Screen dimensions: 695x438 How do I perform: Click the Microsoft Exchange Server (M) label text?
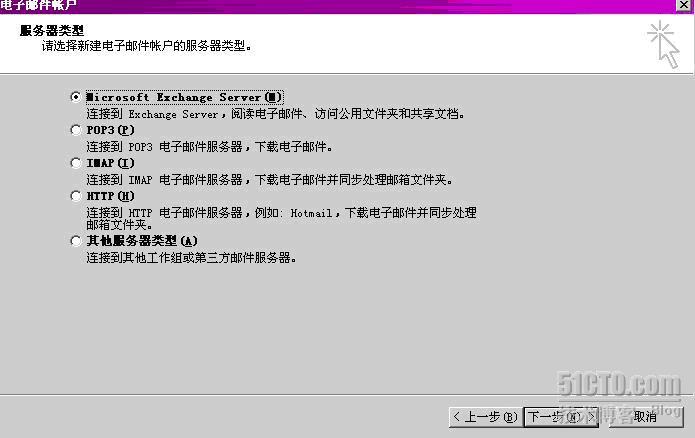(184, 97)
